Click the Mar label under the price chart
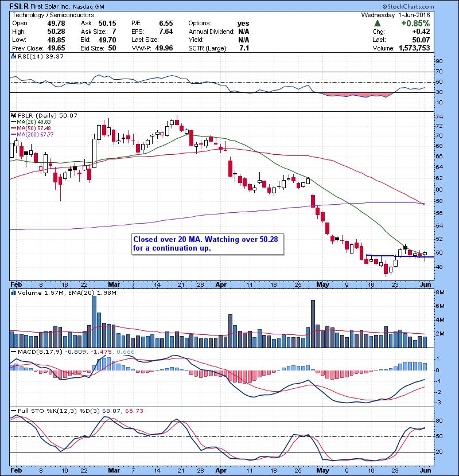 coord(114,285)
